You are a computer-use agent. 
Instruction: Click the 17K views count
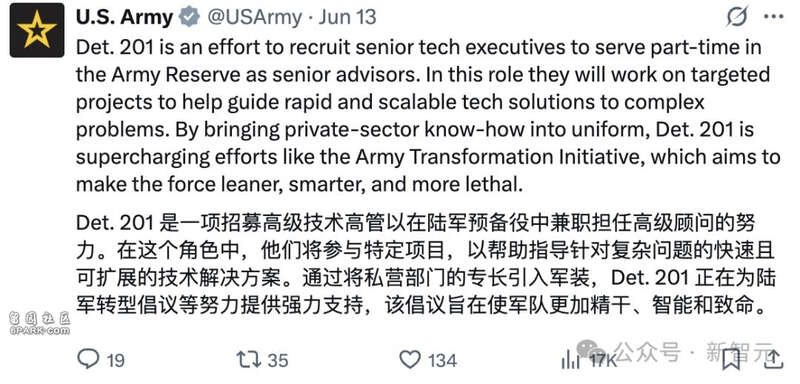[604, 361]
